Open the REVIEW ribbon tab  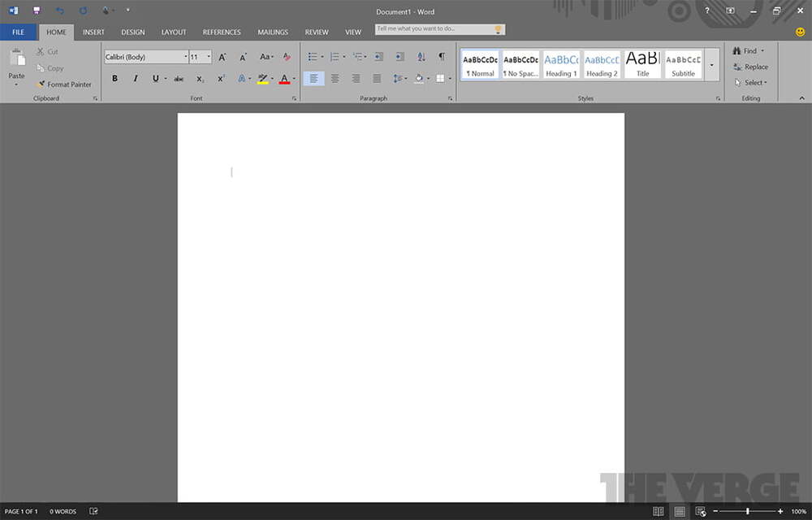tap(317, 32)
